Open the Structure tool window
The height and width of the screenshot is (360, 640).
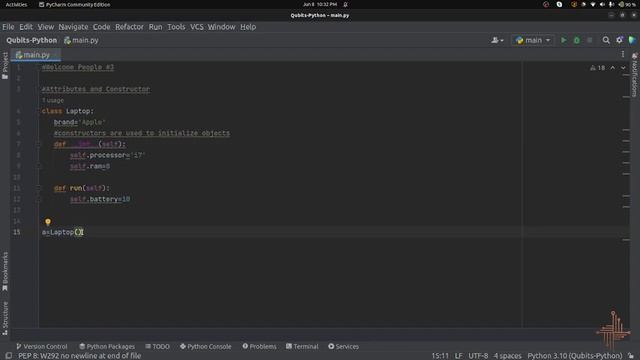pyautogui.click(x=5, y=318)
